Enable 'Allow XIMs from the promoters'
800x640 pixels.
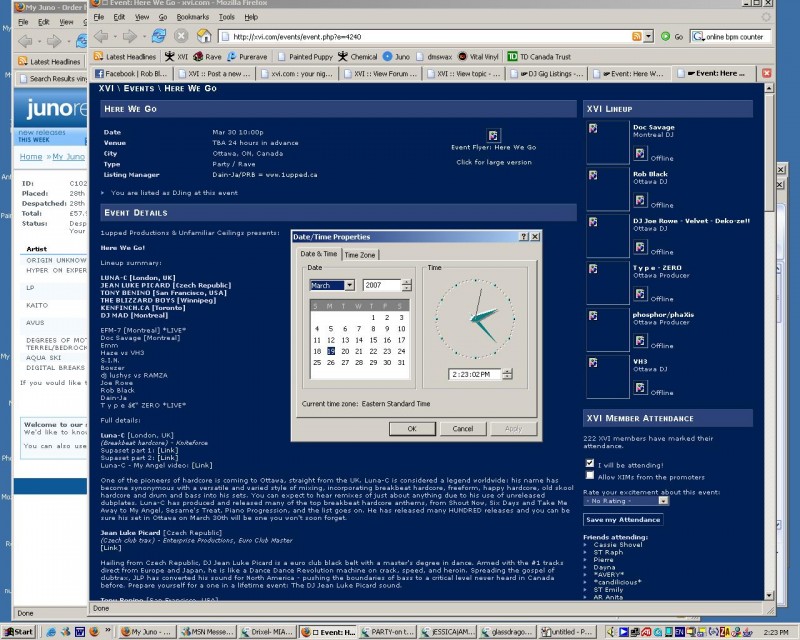pos(589,477)
